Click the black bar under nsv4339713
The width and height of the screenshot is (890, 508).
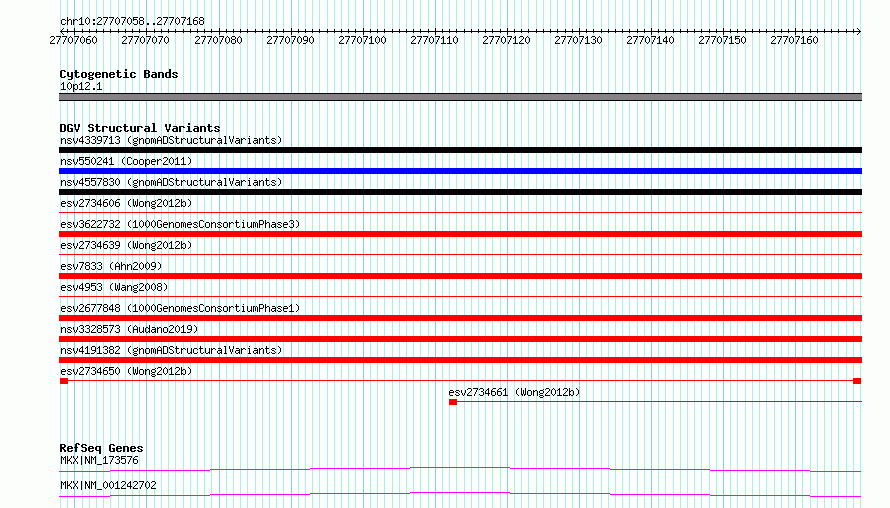point(460,150)
